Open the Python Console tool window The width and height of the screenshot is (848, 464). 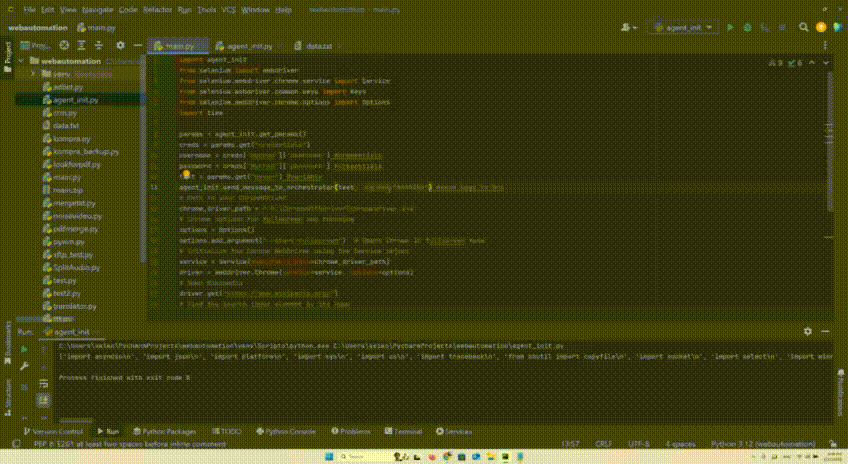[286, 432]
